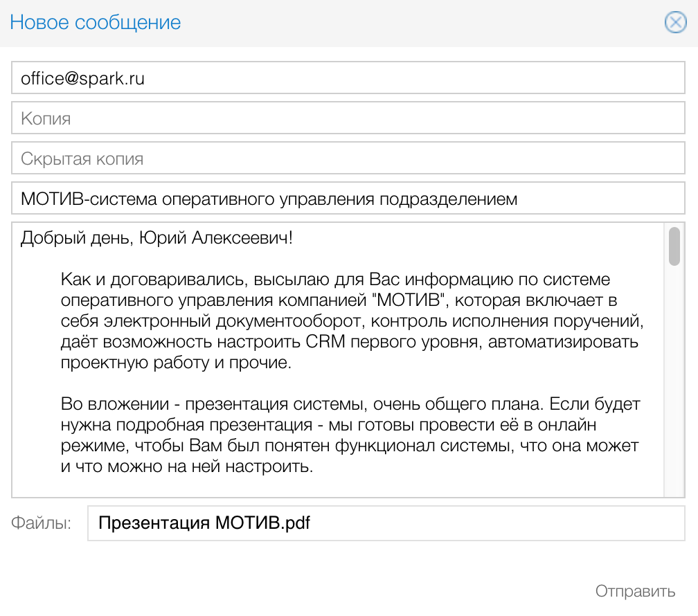
Task: Place cursor after 'на ней настроить.'
Action: (315, 466)
